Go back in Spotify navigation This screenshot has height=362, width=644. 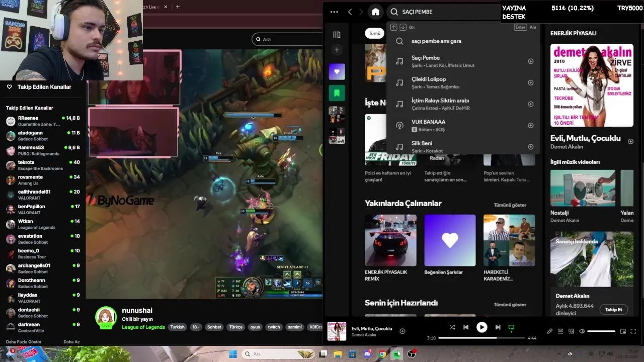tap(350, 12)
